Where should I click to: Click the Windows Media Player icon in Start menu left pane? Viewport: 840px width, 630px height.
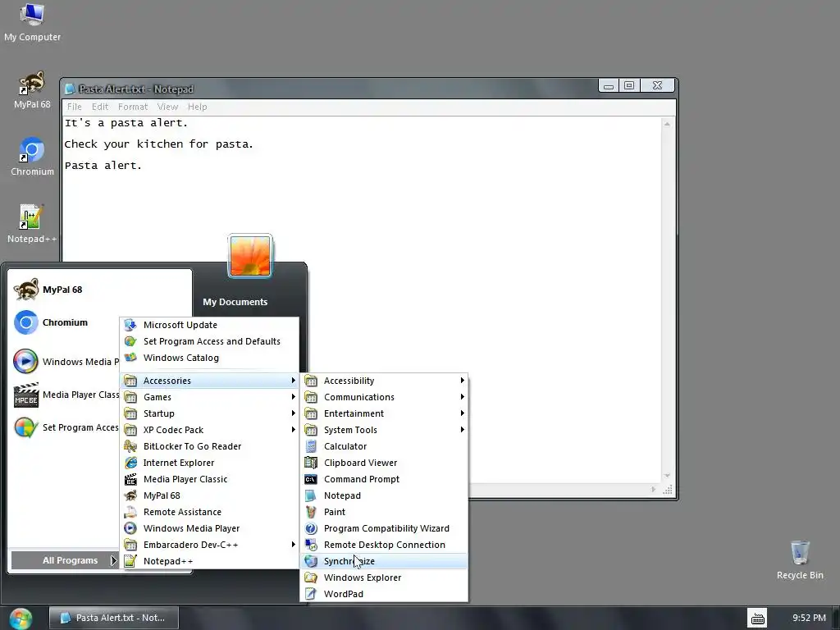point(25,361)
